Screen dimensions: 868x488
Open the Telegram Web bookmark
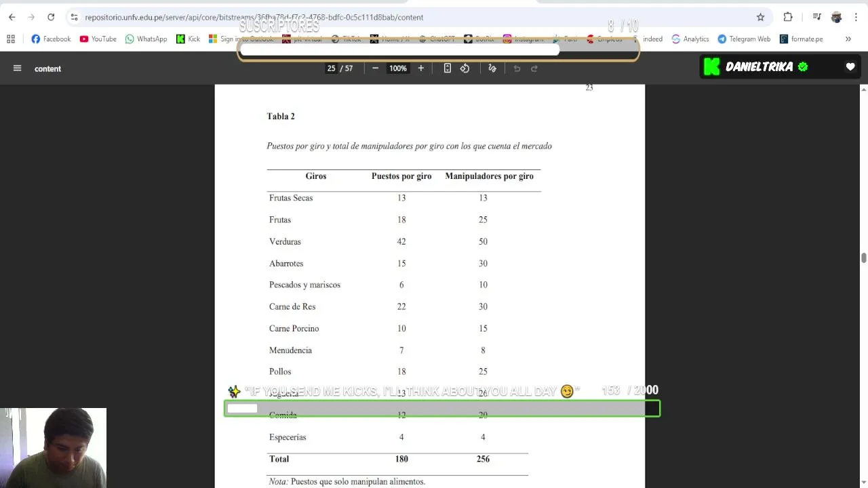(744, 39)
